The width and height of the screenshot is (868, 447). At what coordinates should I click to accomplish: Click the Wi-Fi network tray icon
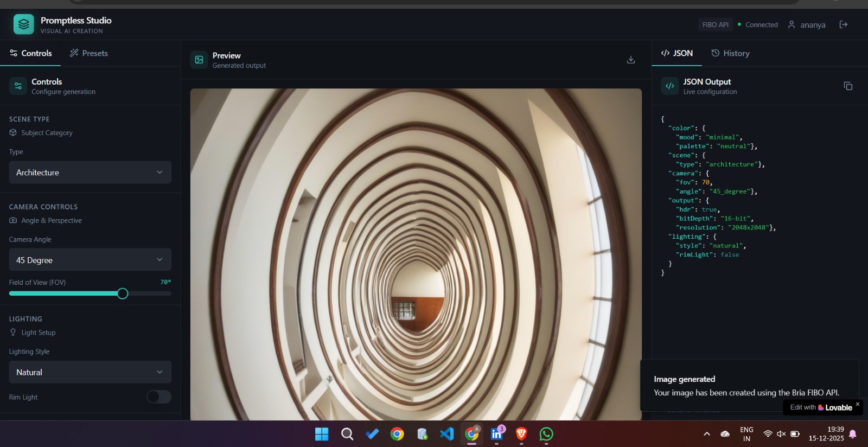click(x=768, y=434)
